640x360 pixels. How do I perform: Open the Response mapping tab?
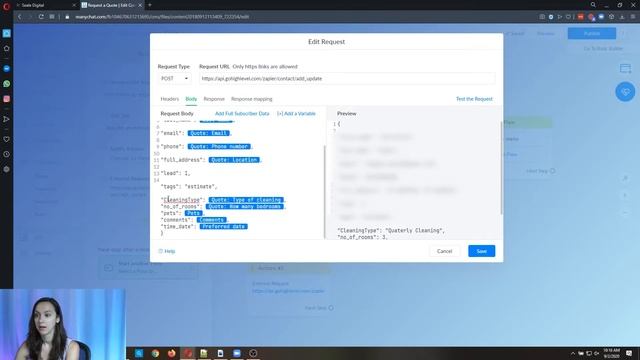pos(251,99)
